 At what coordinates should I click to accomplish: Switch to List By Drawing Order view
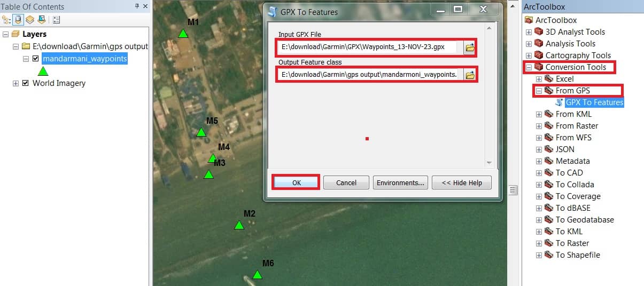[7, 20]
